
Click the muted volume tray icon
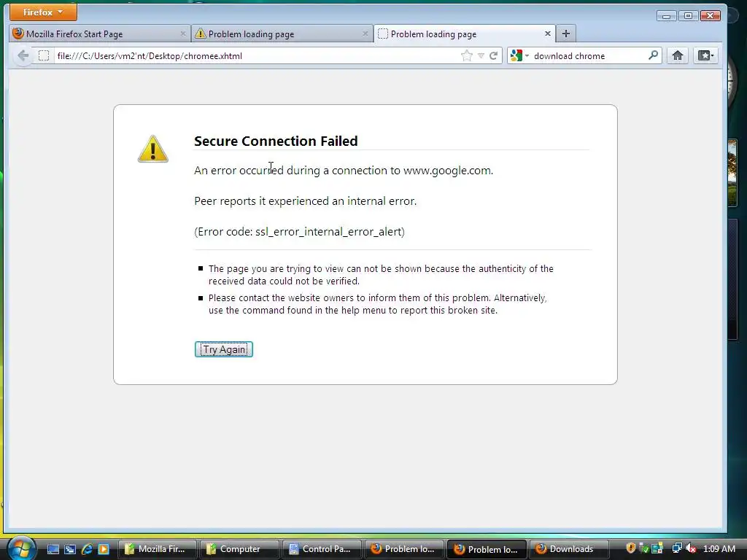[692, 548]
